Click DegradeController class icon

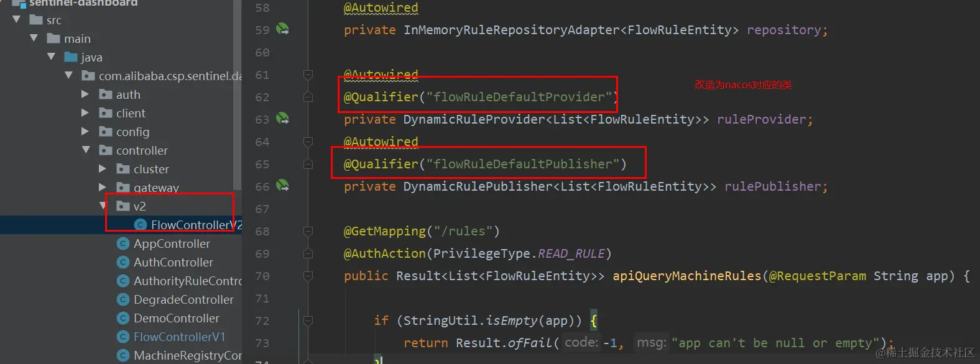(123, 299)
